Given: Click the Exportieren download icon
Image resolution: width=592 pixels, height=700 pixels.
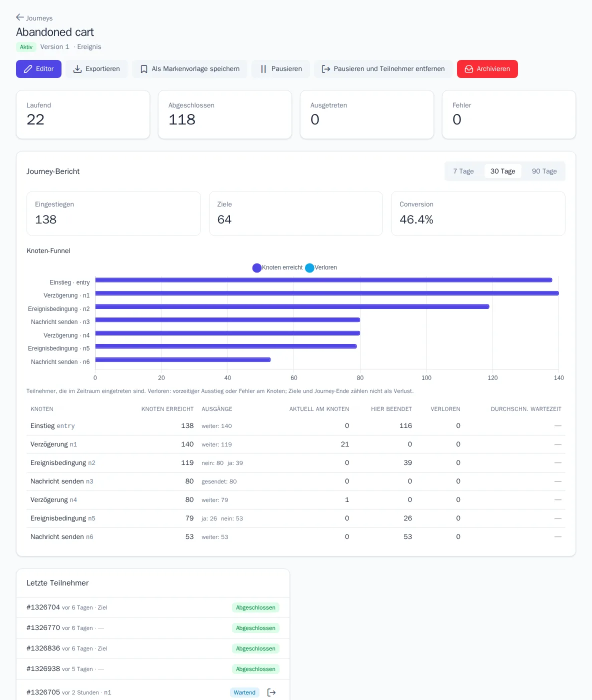Looking at the screenshot, I should [77, 69].
